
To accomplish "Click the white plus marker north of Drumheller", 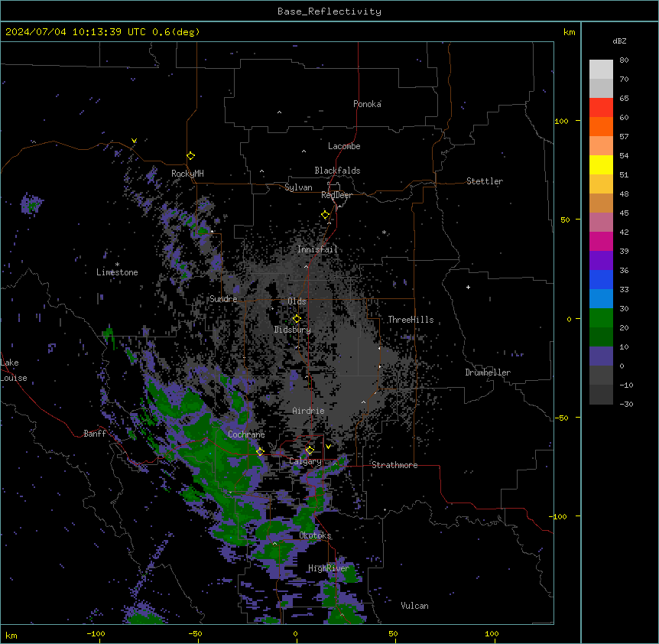I will [x=468, y=287].
